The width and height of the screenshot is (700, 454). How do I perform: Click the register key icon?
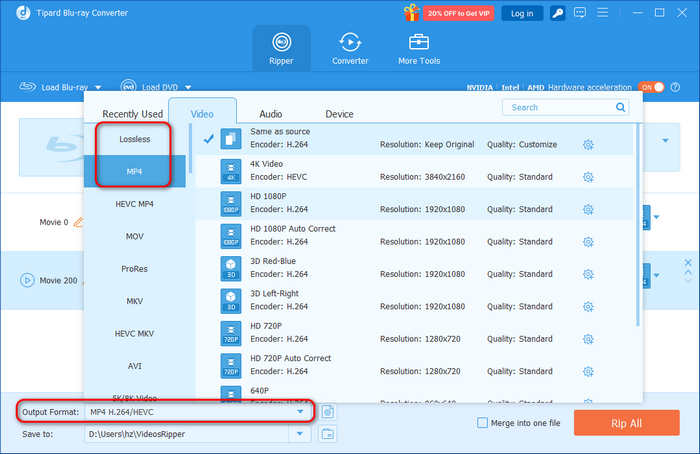coord(557,13)
